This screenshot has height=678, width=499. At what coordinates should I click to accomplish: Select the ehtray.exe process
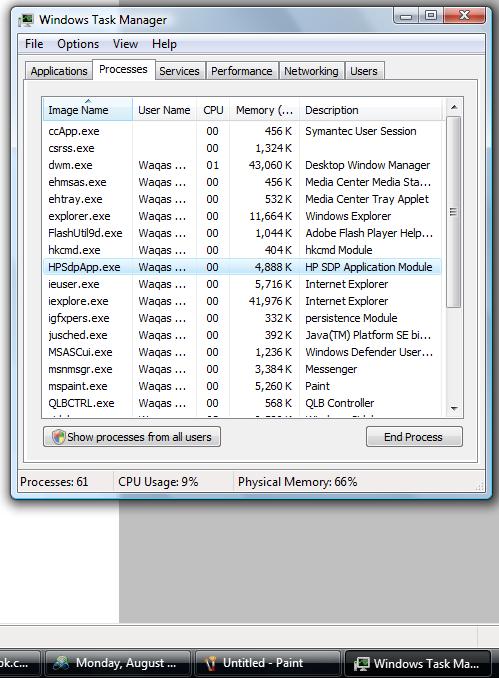242,199
